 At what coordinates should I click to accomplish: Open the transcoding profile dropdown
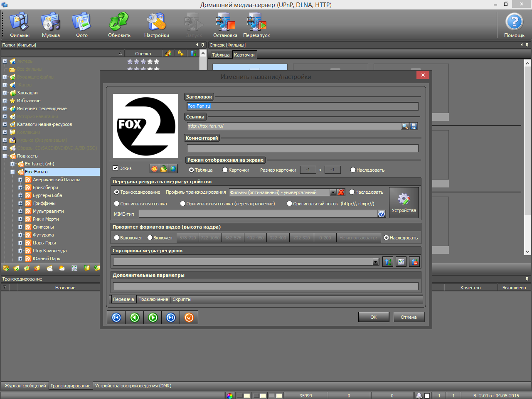point(333,192)
